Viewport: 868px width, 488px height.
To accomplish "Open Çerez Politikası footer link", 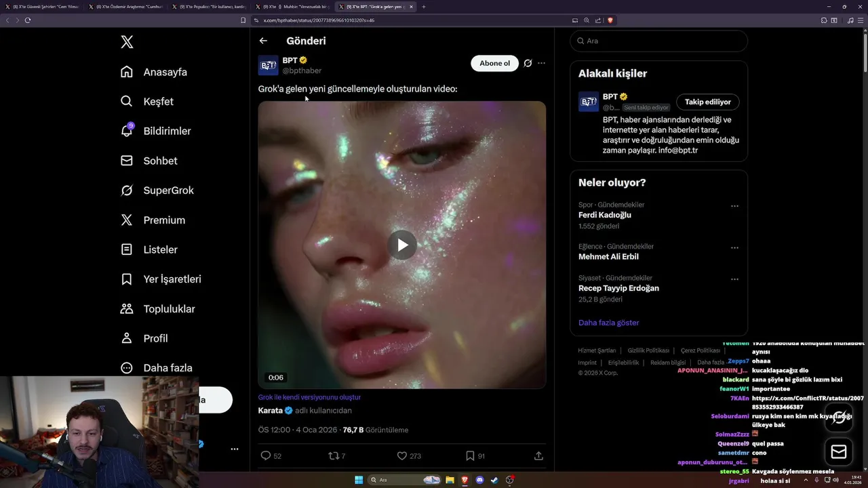I will point(701,350).
